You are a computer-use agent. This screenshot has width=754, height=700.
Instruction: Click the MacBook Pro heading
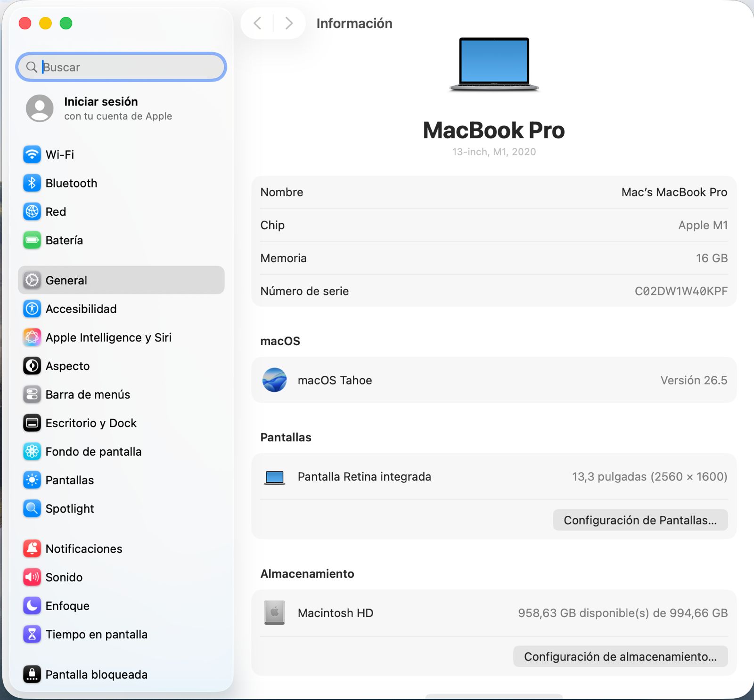point(494,130)
